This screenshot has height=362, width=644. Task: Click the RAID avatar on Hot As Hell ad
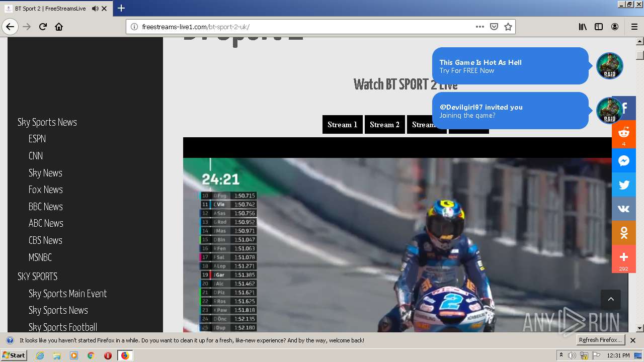(x=610, y=66)
